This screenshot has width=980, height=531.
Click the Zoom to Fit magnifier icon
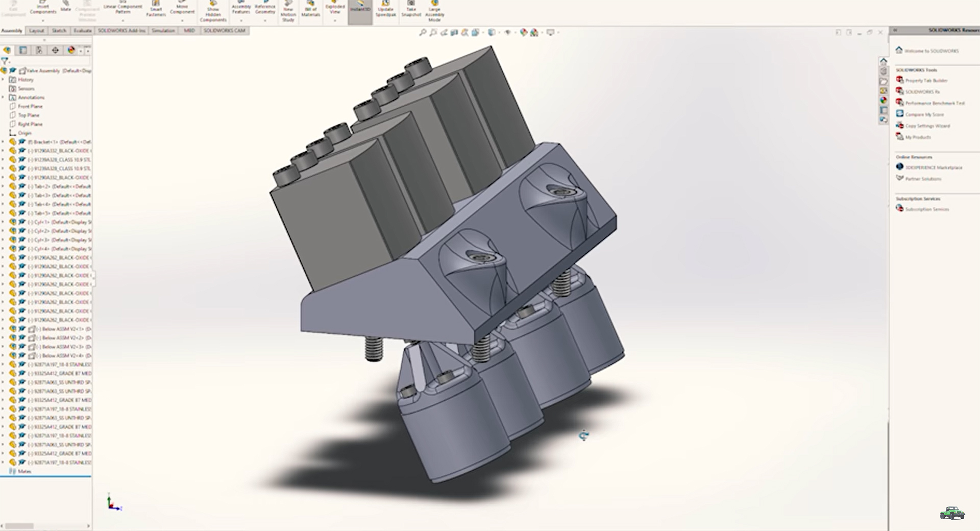(x=423, y=33)
